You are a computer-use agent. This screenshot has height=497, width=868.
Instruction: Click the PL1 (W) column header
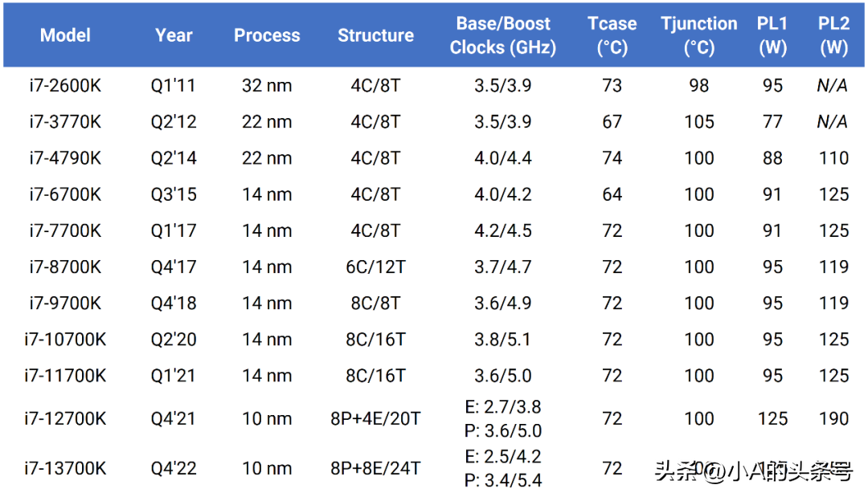tap(772, 35)
